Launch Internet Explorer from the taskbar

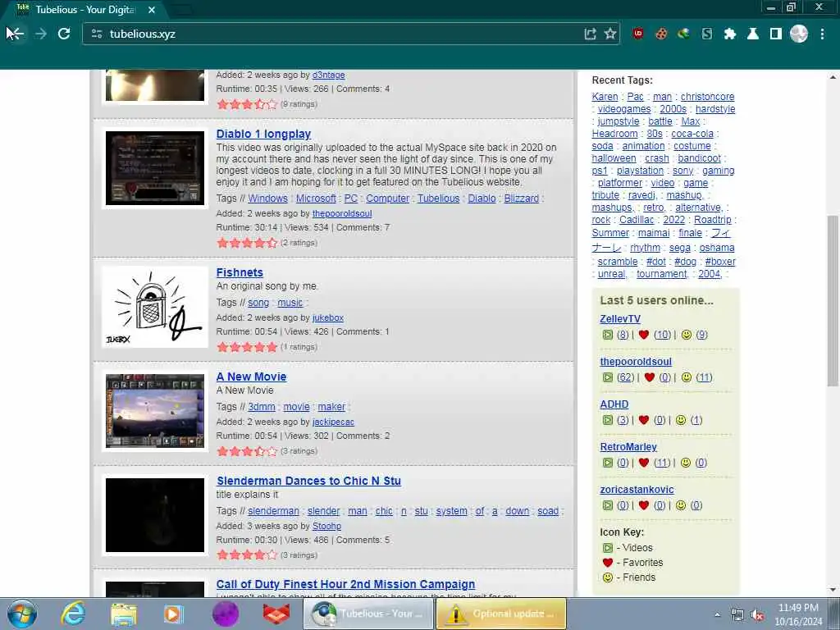coord(73,614)
